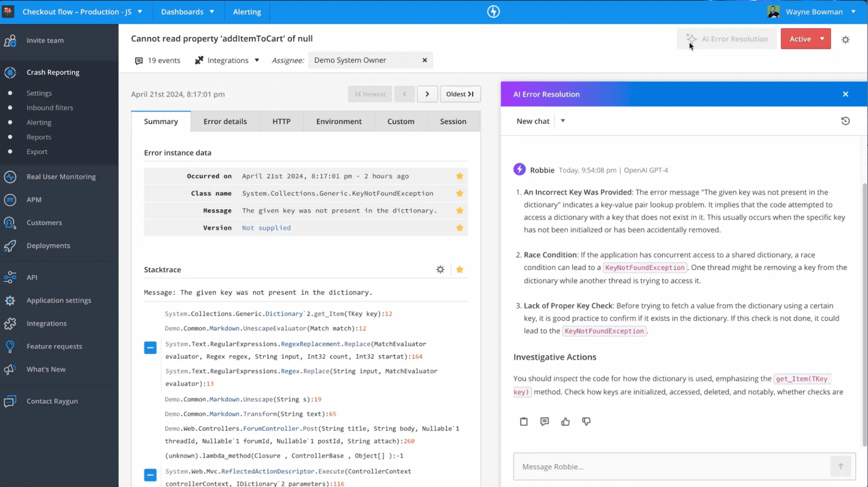Open Alerting under Crash Reporting sidebar
The height and width of the screenshot is (487, 868).
pos(39,122)
